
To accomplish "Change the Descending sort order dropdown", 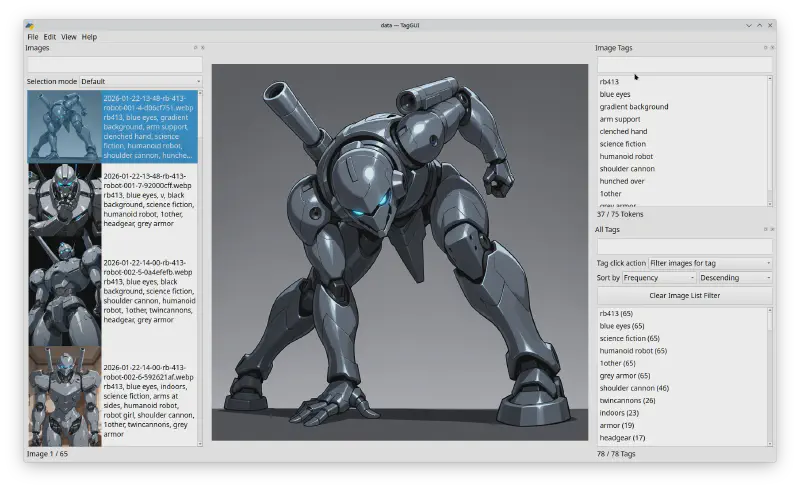I will point(735,277).
